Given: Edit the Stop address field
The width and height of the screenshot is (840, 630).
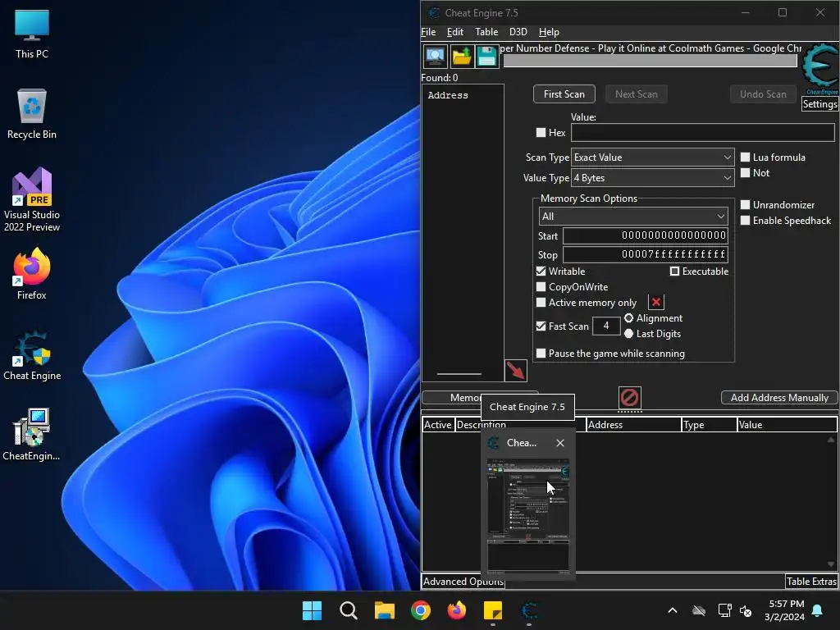Looking at the screenshot, I should click(x=645, y=254).
